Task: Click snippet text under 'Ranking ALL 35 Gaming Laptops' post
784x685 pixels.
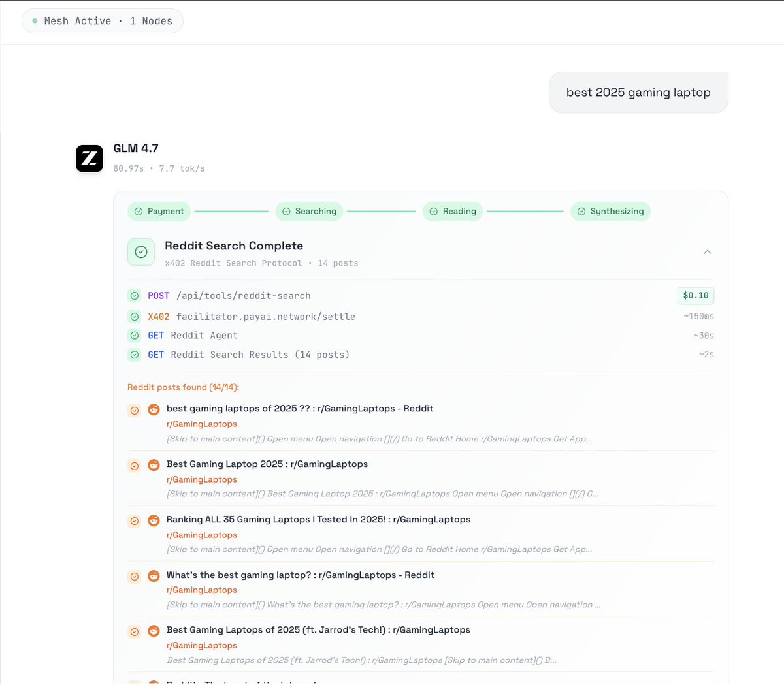Action: (x=379, y=550)
